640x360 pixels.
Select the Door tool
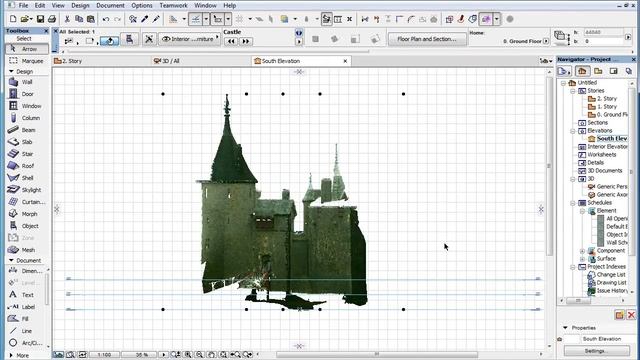(27, 94)
